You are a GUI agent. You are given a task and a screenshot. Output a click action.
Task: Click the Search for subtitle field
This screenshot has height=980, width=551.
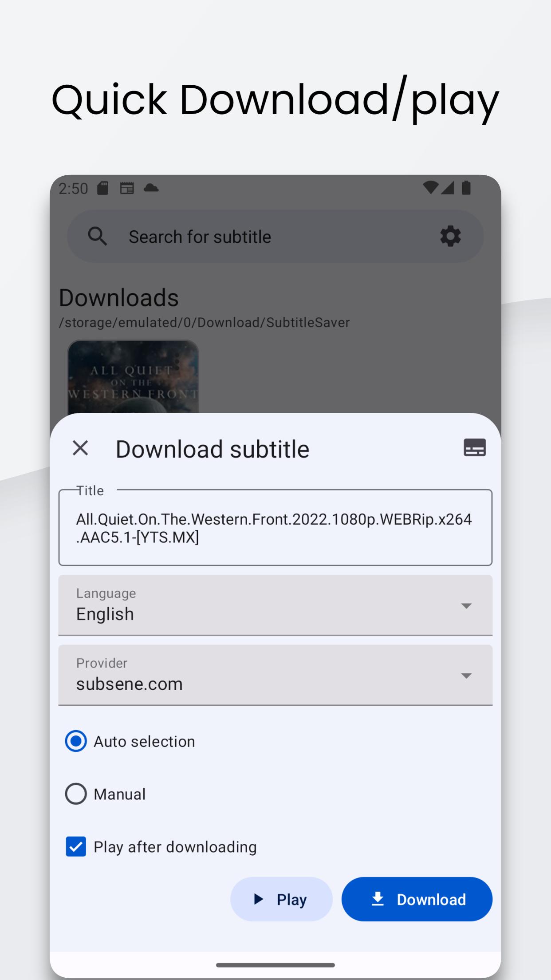point(266,237)
